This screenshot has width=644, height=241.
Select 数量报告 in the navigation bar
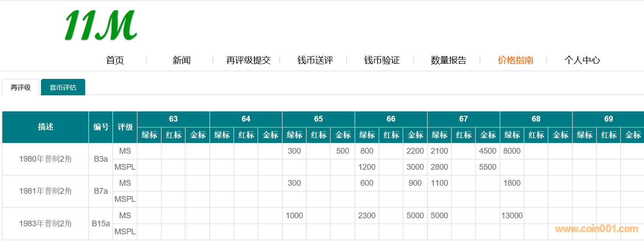tap(449, 60)
